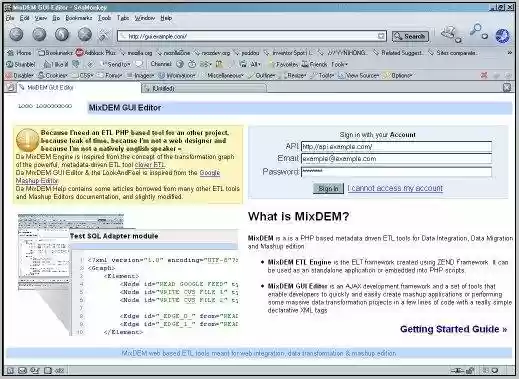Viewport: 519px width, 379px height.
Task: Open the Forms menu in Web Developer toolbar
Action: click(110, 76)
